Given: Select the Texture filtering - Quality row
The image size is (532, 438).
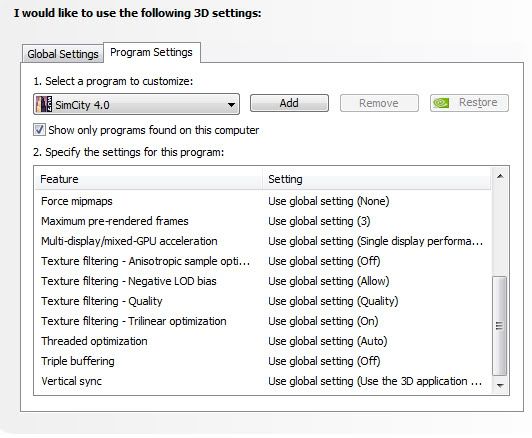Looking at the screenshot, I should [x=262, y=301].
